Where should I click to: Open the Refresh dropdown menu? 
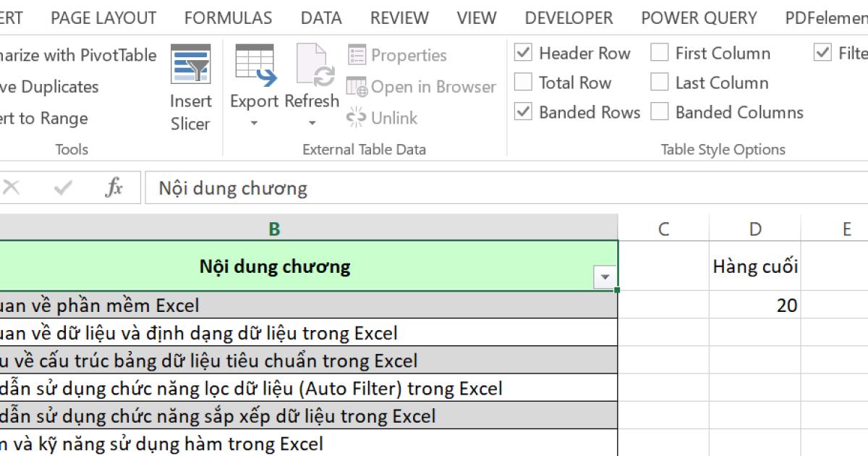point(312,122)
